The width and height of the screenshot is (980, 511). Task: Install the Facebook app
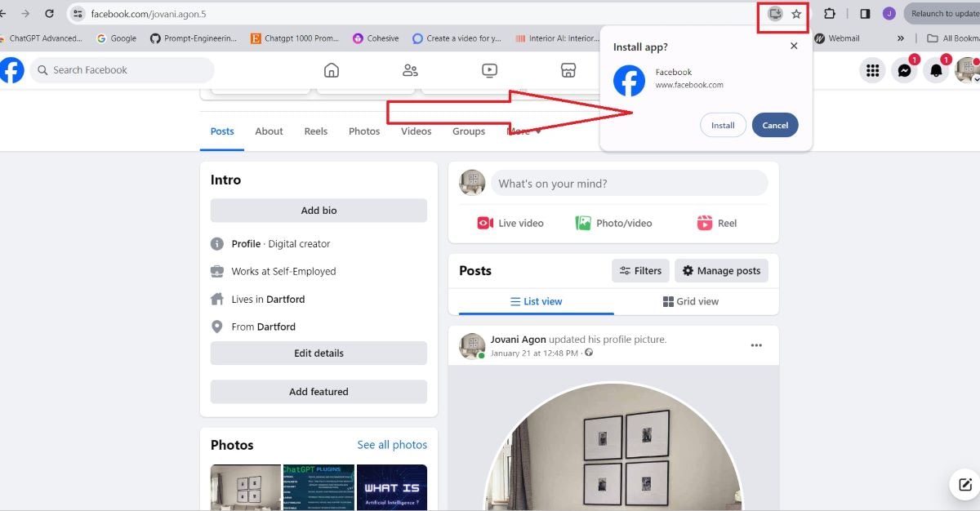tap(722, 125)
